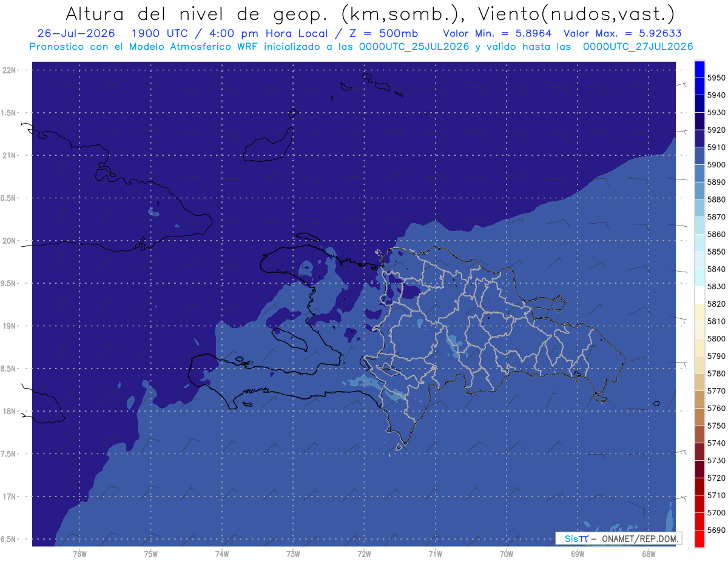Click the colorbar swatch between 5760 and 5750

[699, 416]
